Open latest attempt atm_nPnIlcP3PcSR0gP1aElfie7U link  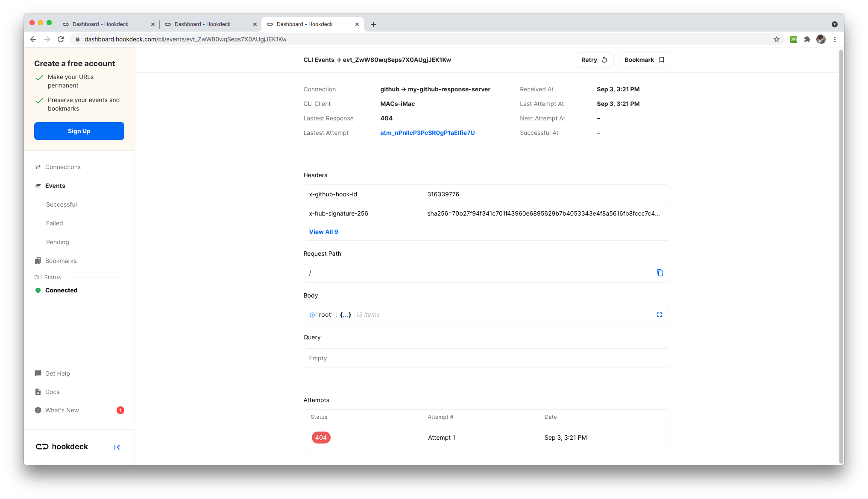[427, 133]
